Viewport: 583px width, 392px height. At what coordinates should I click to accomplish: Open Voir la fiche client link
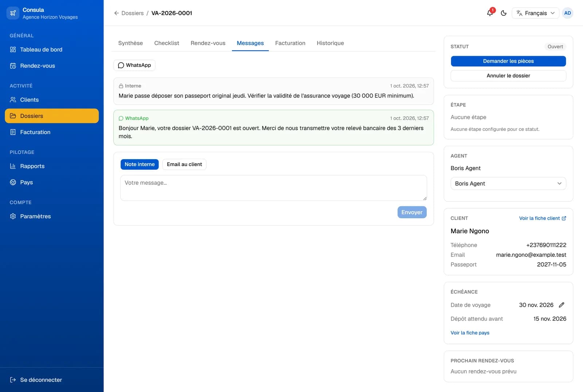pos(543,218)
